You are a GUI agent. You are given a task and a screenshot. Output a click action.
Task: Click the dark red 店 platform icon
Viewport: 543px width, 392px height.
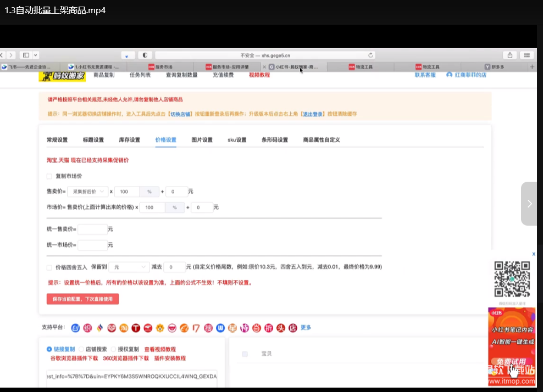[x=293, y=328]
